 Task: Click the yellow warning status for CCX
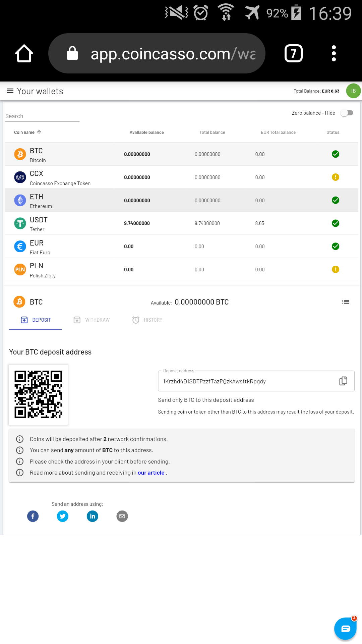(336, 177)
